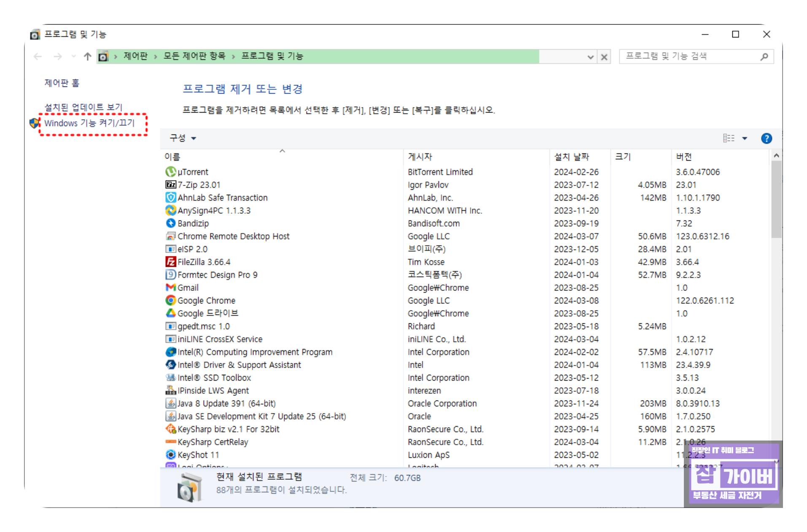Click the KeySharp biz v2.1 icon
The height and width of the screenshot is (532, 807).
170,429
